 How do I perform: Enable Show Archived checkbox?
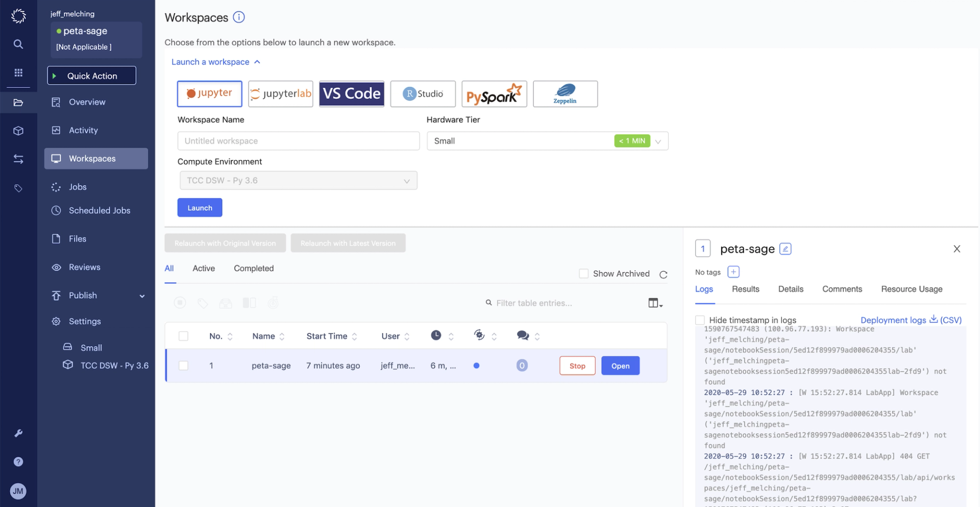click(x=584, y=274)
